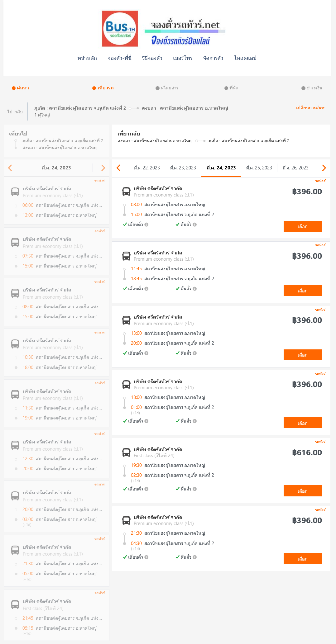Select the มี.ค. 25, 2023 date tab

(259, 168)
